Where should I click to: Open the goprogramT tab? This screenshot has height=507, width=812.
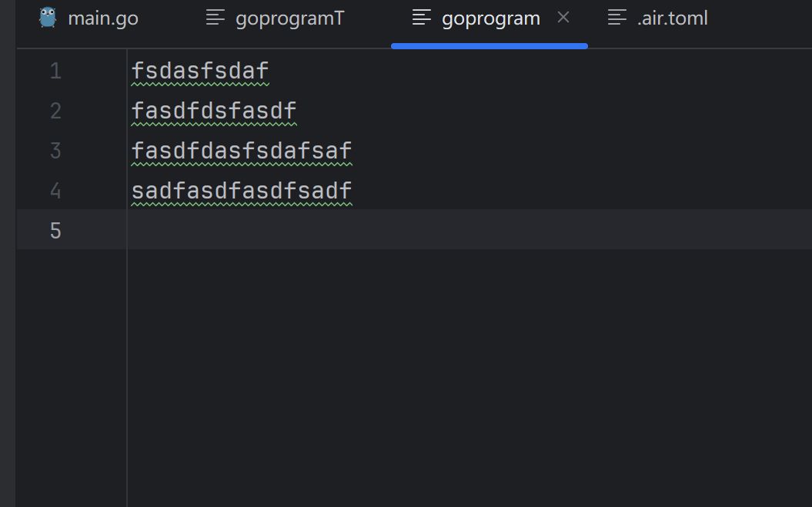(x=289, y=18)
